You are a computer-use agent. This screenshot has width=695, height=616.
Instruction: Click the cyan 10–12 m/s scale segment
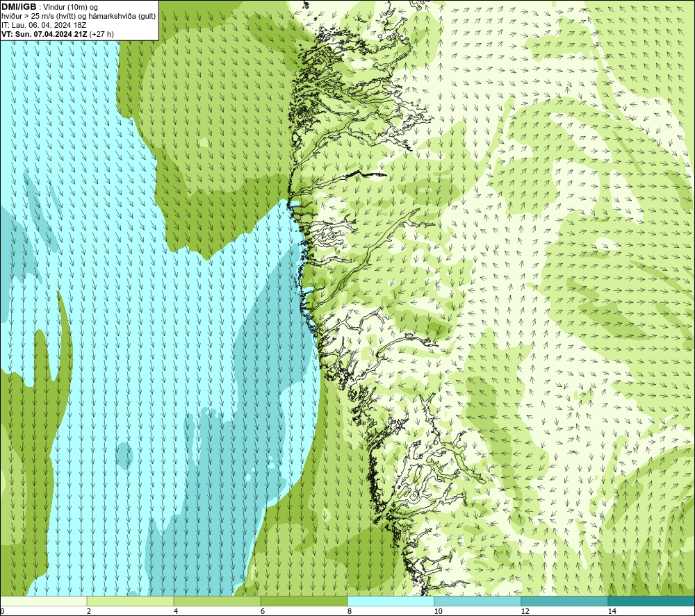click(x=478, y=601)
